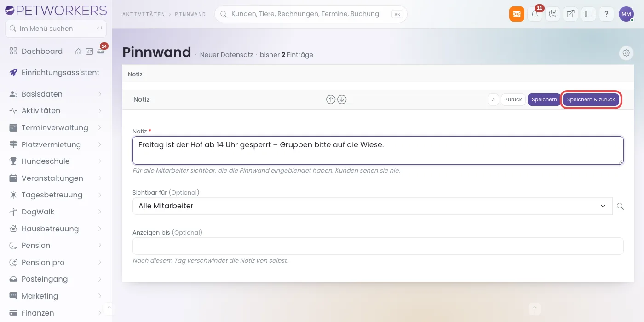644x322 pixels.
Task: Open Posteingang menu label
Action: pos(45,279)
